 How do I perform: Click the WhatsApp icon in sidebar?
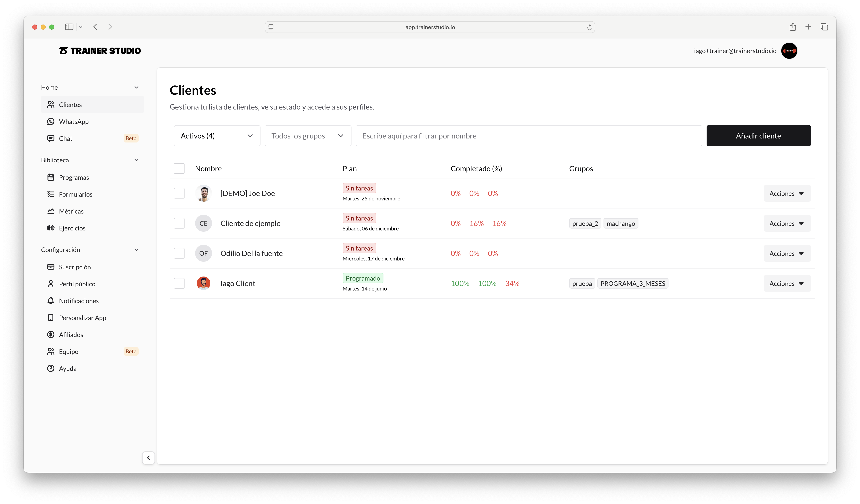(x=51, y=121)
